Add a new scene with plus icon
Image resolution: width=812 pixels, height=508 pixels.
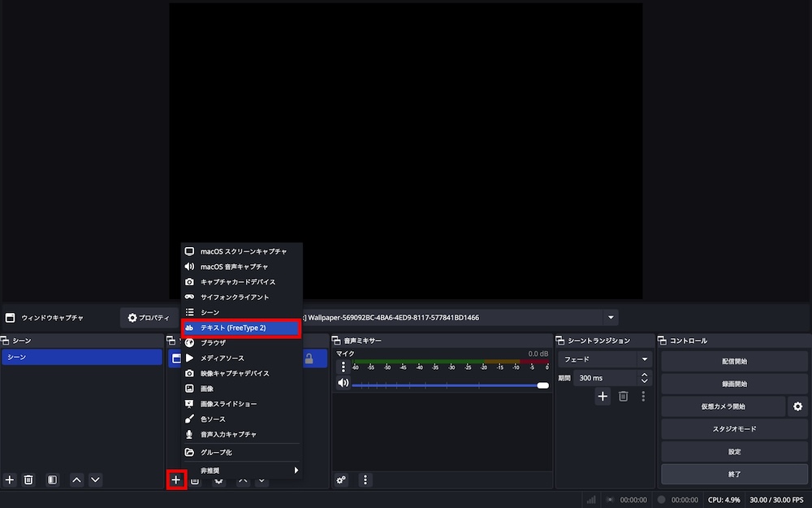tap(9, 480)
